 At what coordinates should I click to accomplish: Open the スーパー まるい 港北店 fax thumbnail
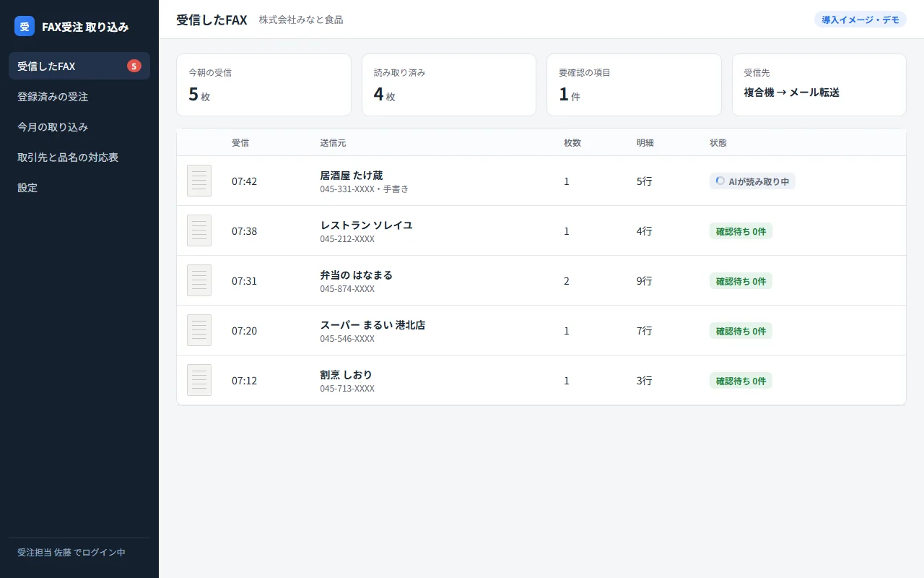pos(199,330)
